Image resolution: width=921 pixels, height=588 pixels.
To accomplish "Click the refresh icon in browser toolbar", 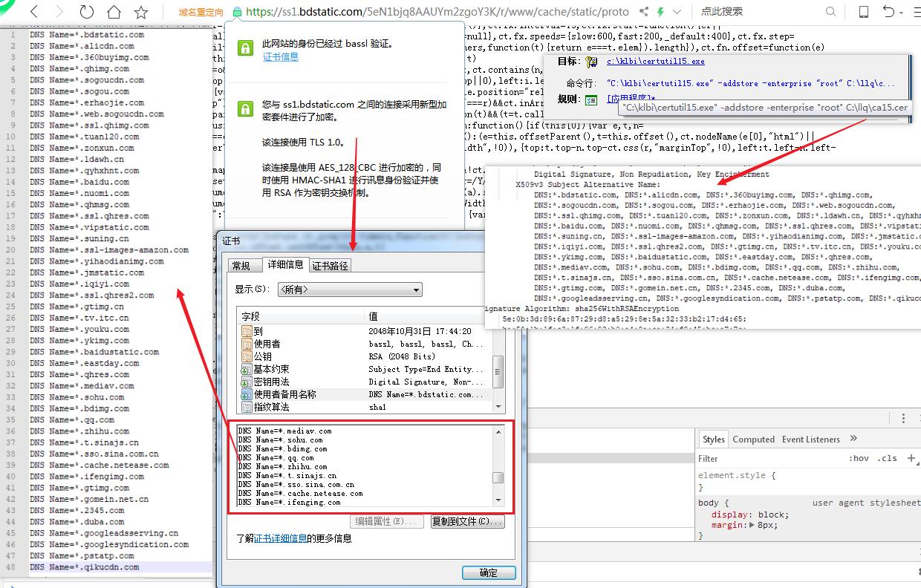I will point(86,11).
